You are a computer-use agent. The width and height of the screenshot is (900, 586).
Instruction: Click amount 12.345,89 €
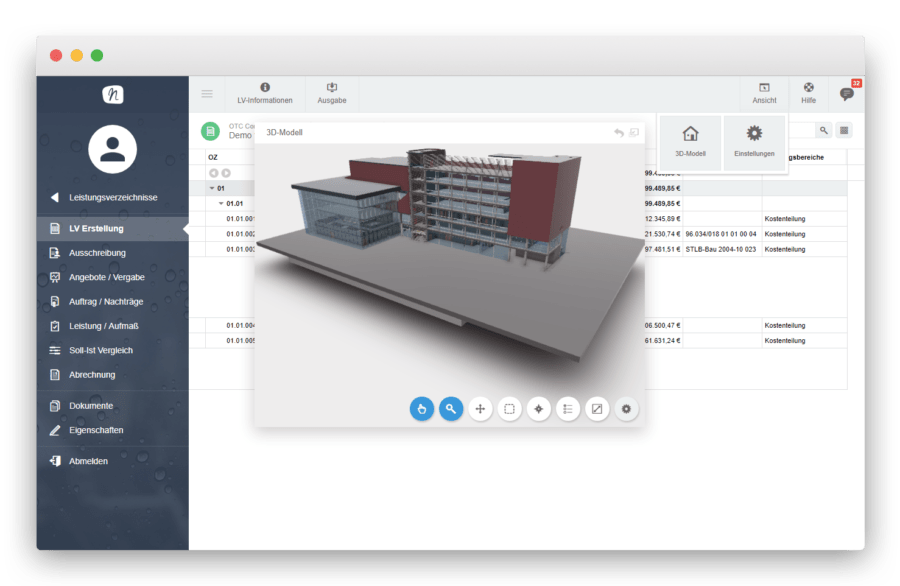click(x=662, y=219)
